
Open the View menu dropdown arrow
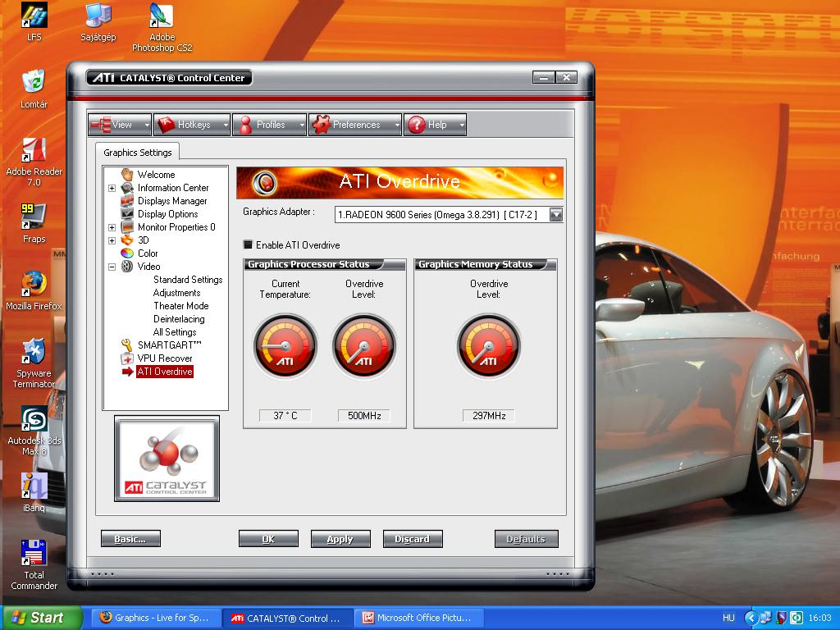(146, 125)
